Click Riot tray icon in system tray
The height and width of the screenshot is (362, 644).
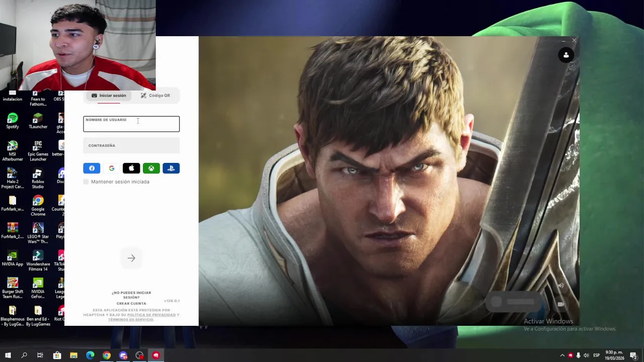pyautogui.click(x=571, y=355)
